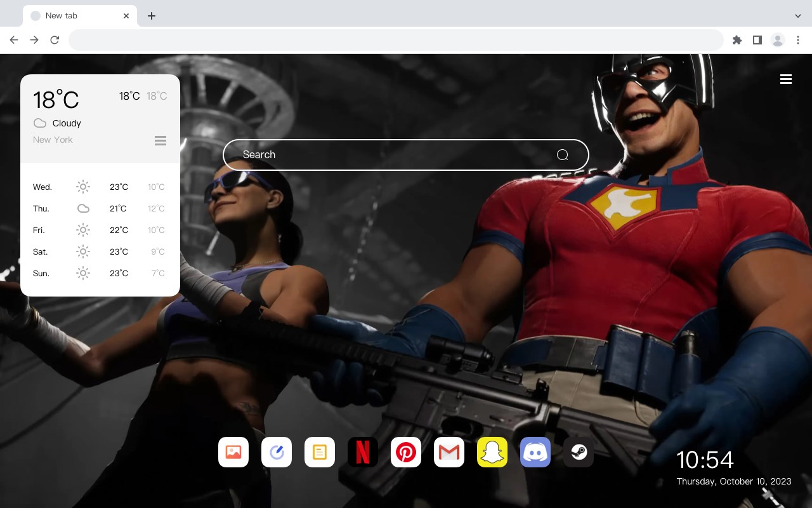
Task: Open the hamburger menu at top right
Action: (x=786, y=79)
